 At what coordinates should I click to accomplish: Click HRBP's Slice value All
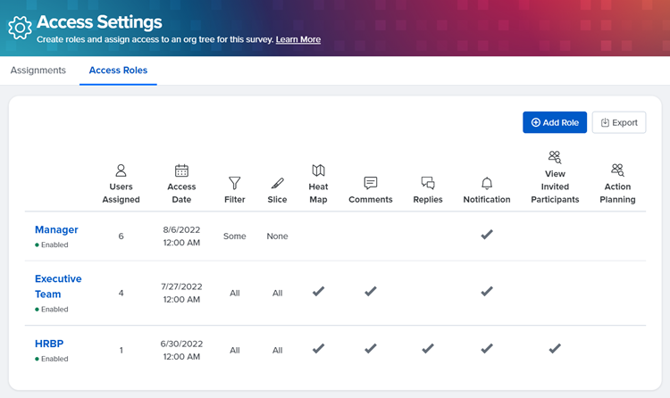point(277,350)
